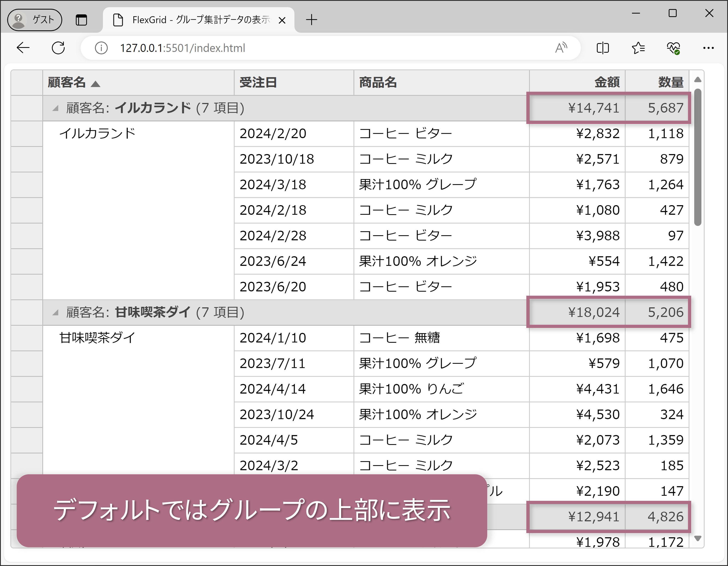Select quantity cell 97

coord(657,236)
